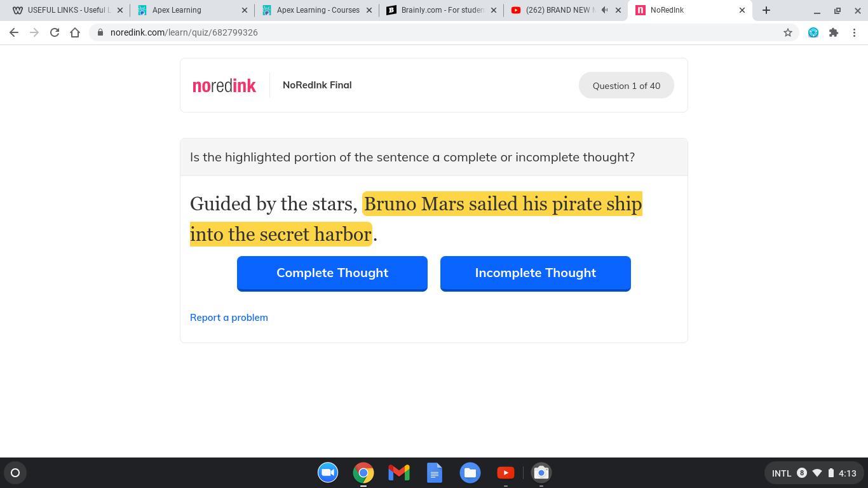The height and width of the screenshot is (488, 868).
Task: Click the Report a problem link
Action: point(229,318)
